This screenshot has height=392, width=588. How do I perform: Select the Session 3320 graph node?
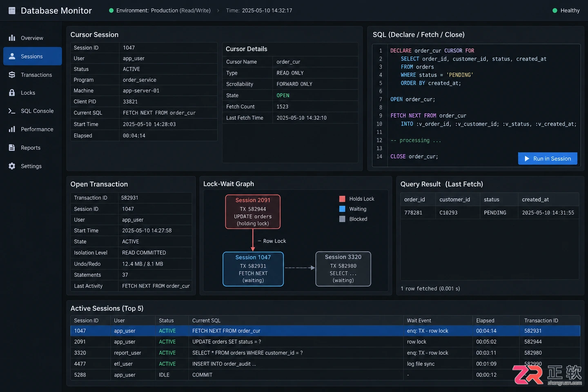pyautogui.click(x=343, y=269)
